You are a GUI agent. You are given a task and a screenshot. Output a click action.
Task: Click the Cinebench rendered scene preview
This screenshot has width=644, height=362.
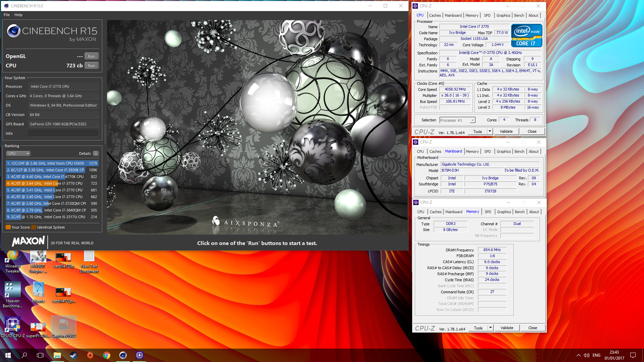(257, 127)
